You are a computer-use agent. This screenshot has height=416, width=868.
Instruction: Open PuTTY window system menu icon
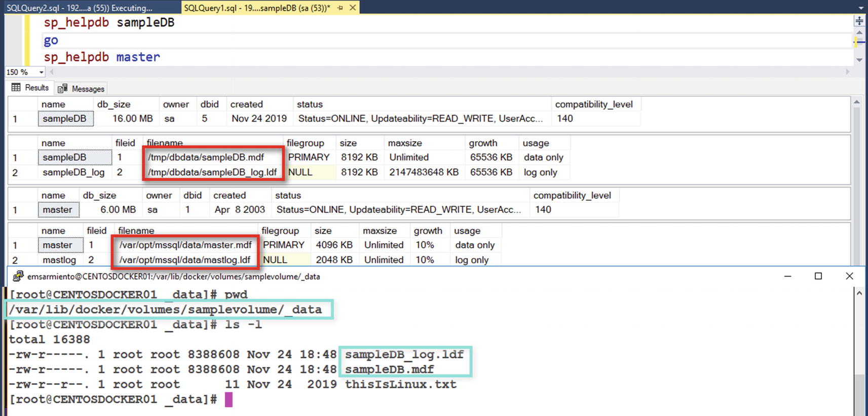pyautogui.click(x=18, y=276)
